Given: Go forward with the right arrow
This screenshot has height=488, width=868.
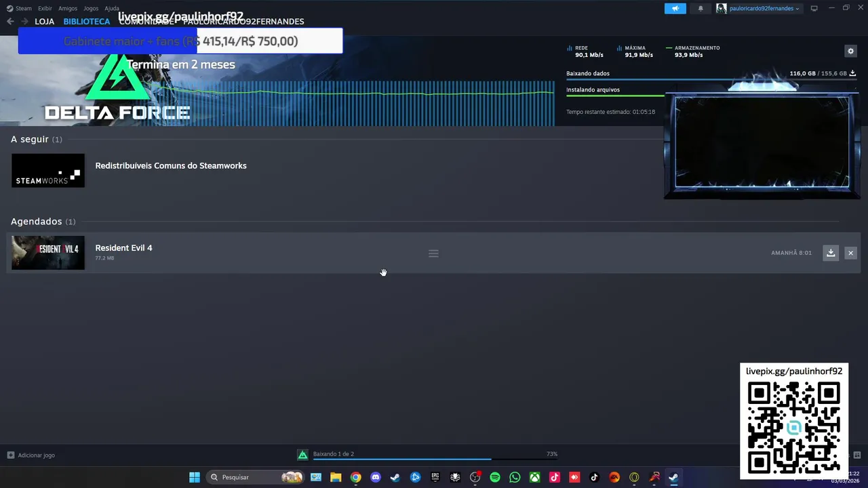Looking at the screenshot, I should (x=24, y=22).
